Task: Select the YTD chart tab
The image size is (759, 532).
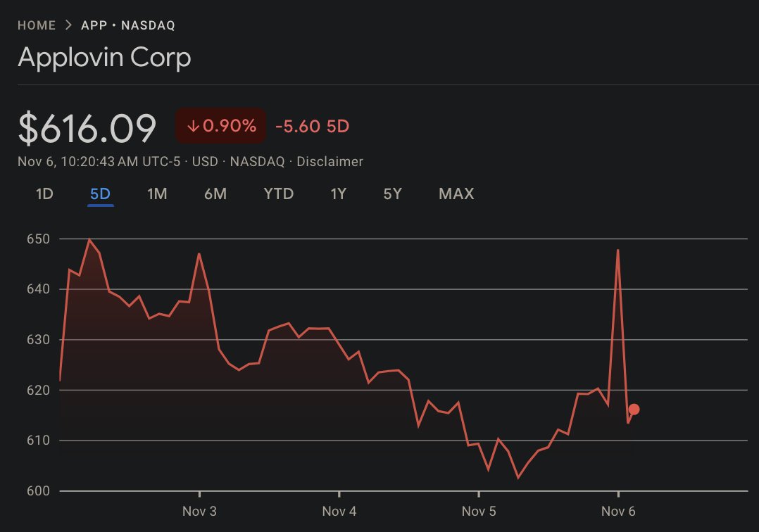Action: click(279, 194)
